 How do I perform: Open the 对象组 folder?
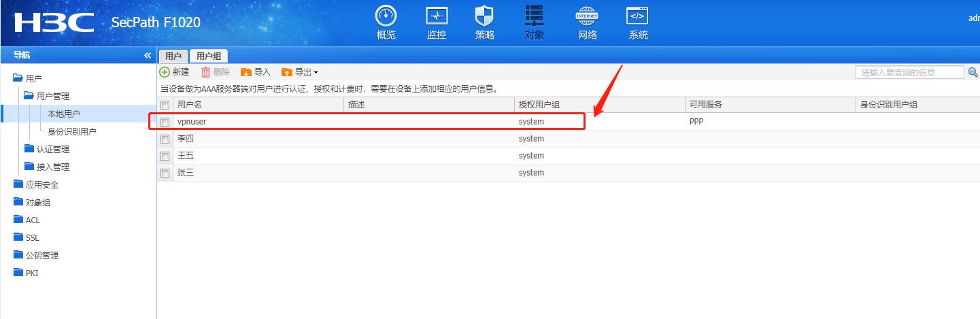click(32, 203)
